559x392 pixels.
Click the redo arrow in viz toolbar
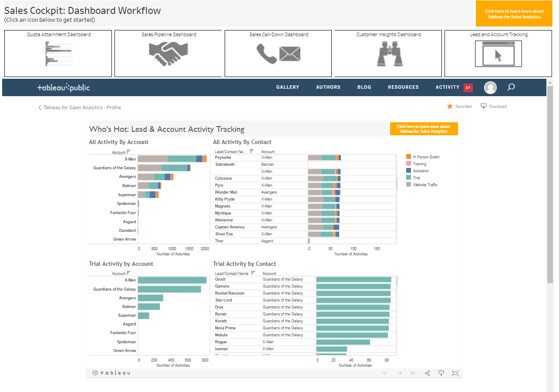point(399,373)
